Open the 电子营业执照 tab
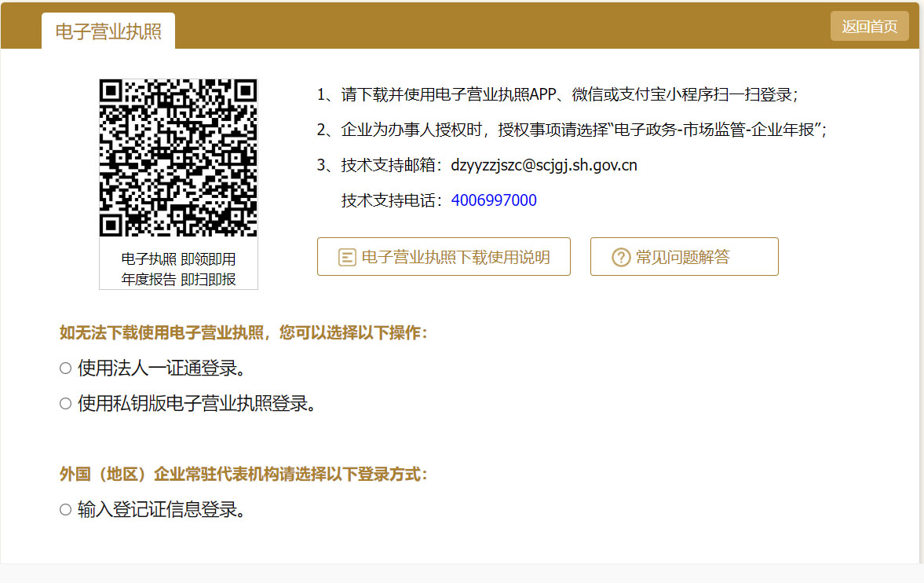924x583 pixels. pos(108,31)
